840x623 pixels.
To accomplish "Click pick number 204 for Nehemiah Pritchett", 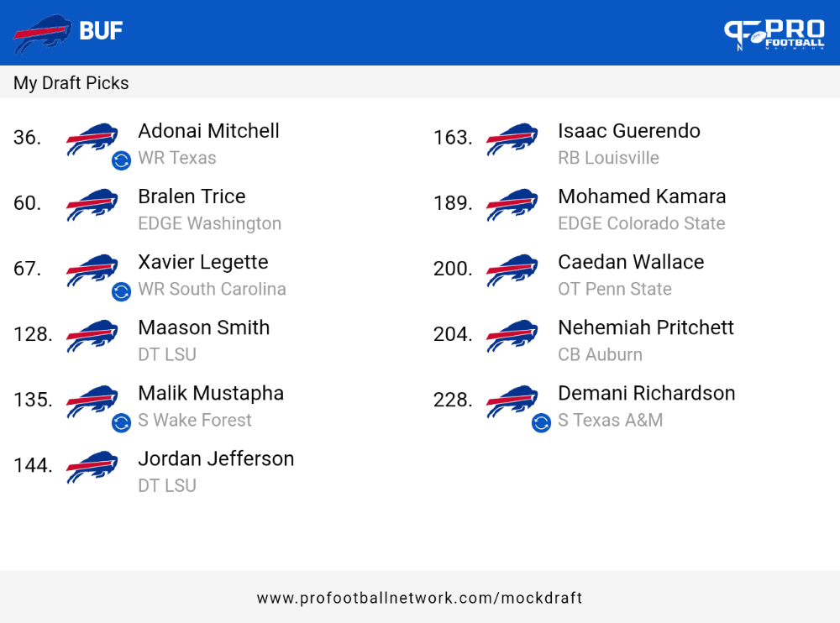I will pos(453,334).
